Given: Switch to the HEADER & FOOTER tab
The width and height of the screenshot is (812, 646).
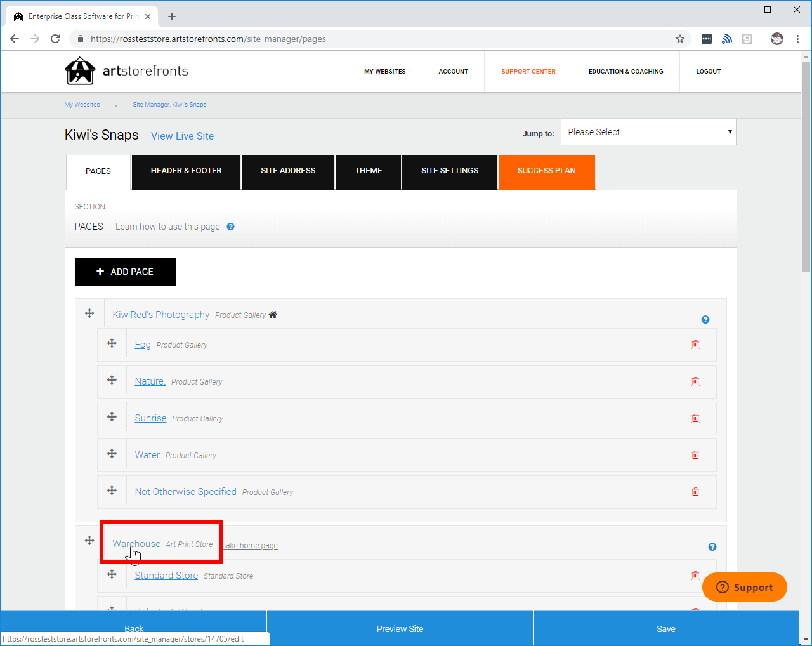Looking at the screenshot, I should point(187,171).
